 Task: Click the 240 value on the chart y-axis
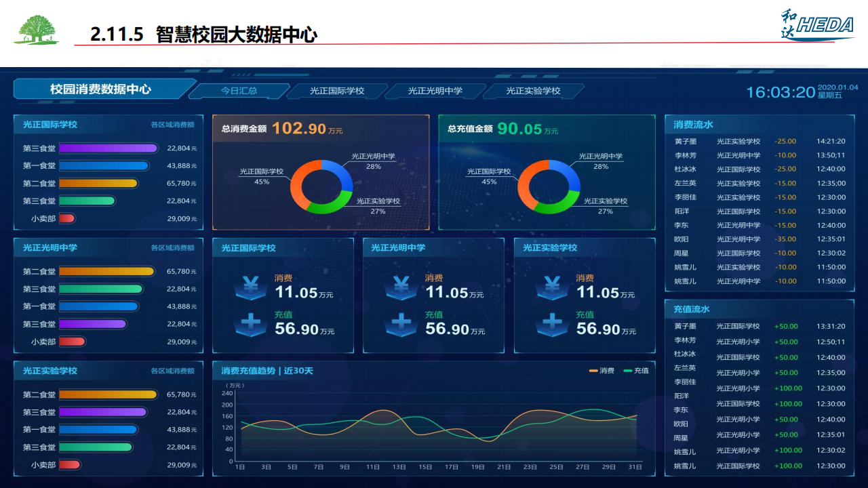(227, 393)
